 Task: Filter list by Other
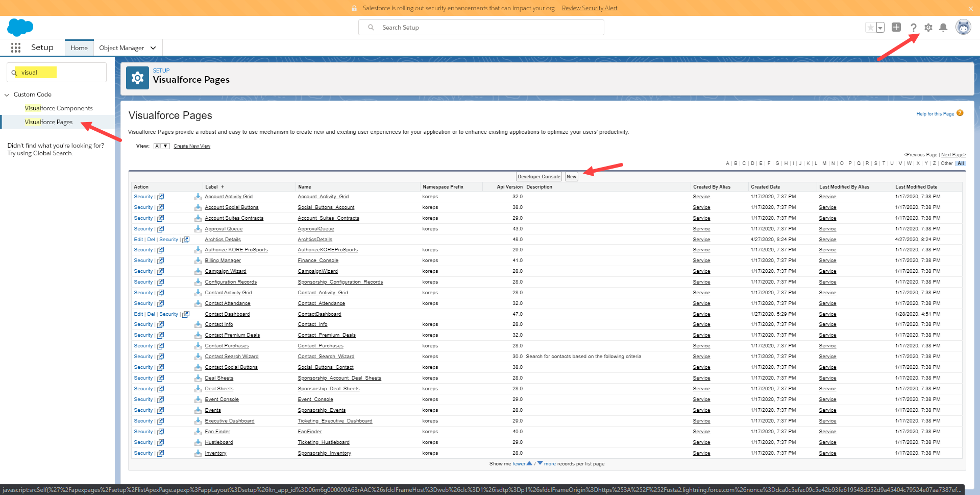coord(947,163)
